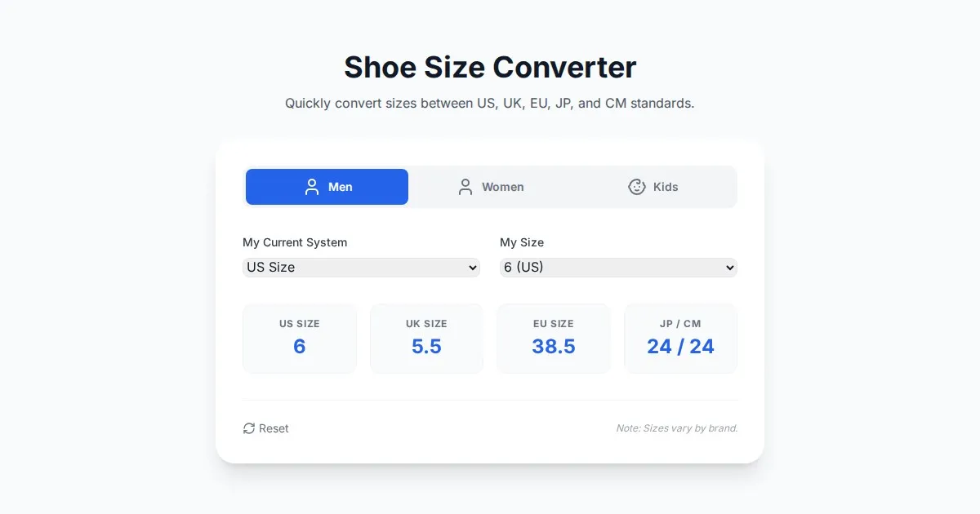The height and width of the screenshot is (514, 980).
Task: Click the person icon beside Women
Action: pyautogui.click(x=465, y=187)
